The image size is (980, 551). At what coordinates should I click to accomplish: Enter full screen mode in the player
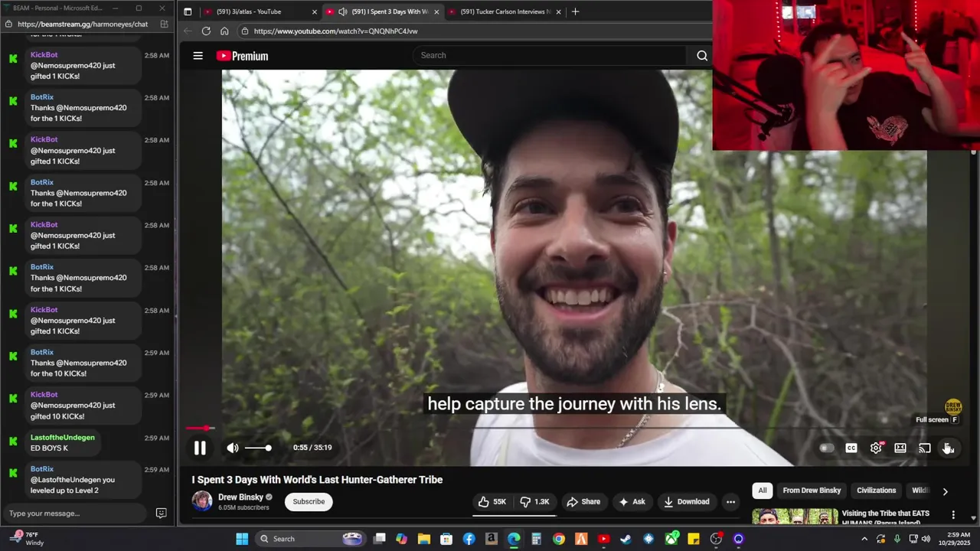(948, 448)
